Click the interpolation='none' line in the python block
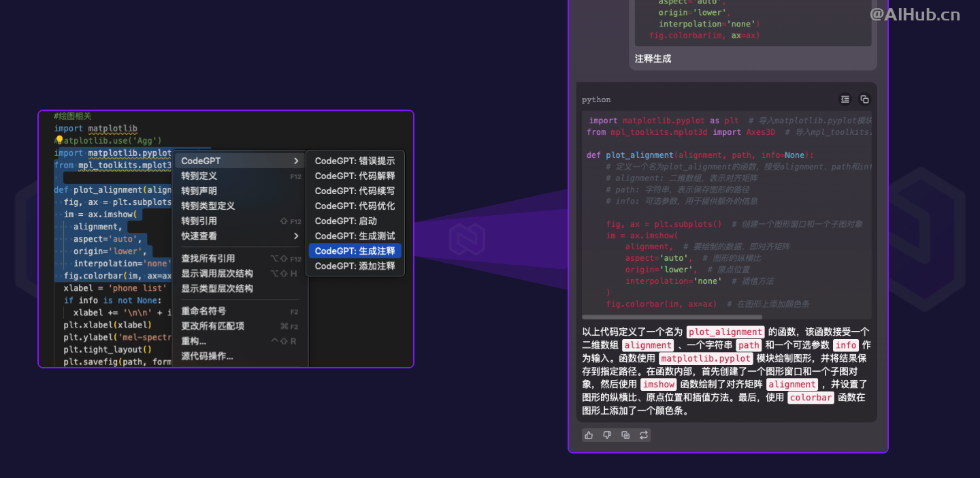The height and width of the screenshot is (478, 980). click(672, 281)
